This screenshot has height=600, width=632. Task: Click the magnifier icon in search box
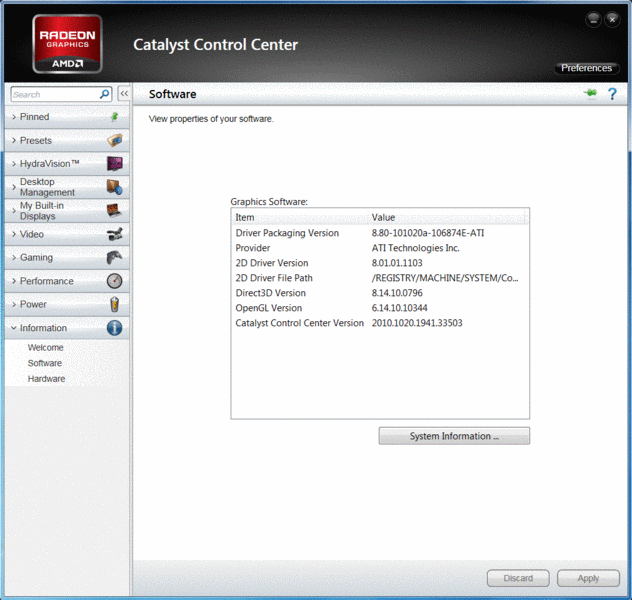(104, 94)
